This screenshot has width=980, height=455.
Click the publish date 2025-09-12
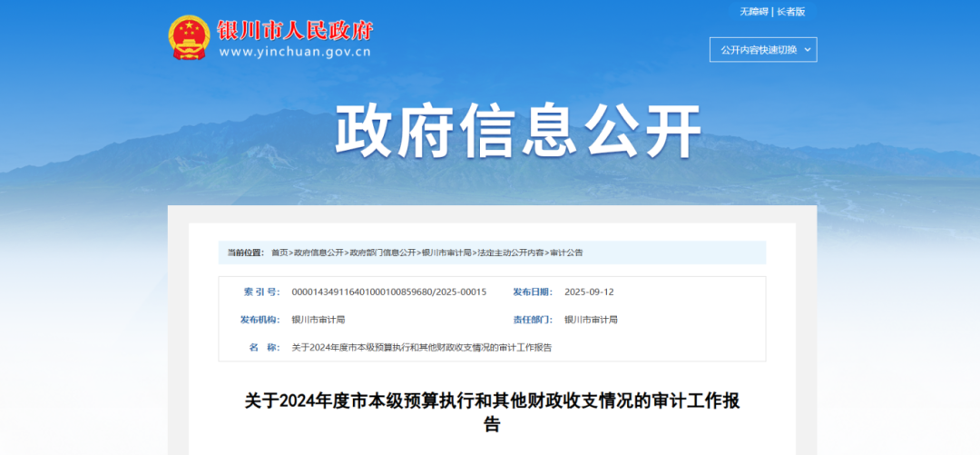coord(589,292)
